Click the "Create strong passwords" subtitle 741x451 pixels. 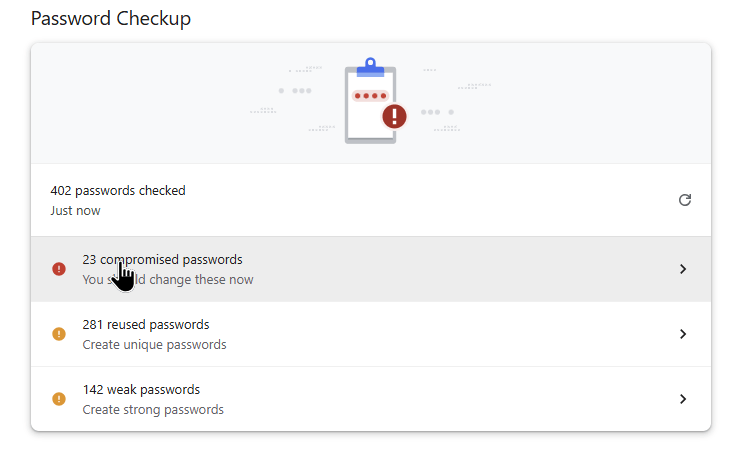point(153,410)
